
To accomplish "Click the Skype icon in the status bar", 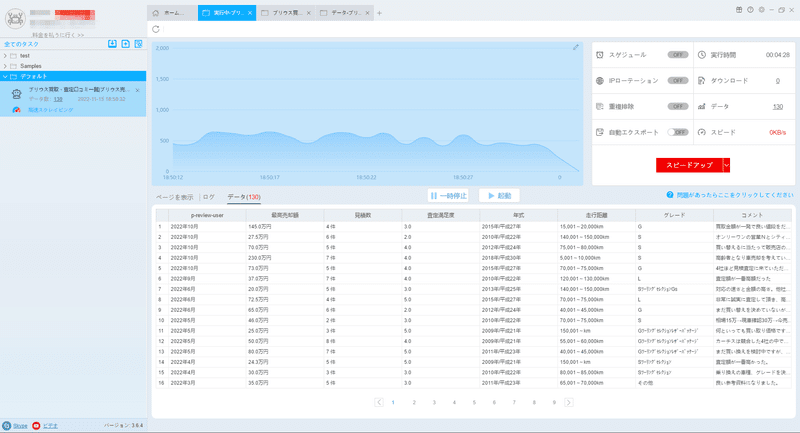I will tap(7, 425).
